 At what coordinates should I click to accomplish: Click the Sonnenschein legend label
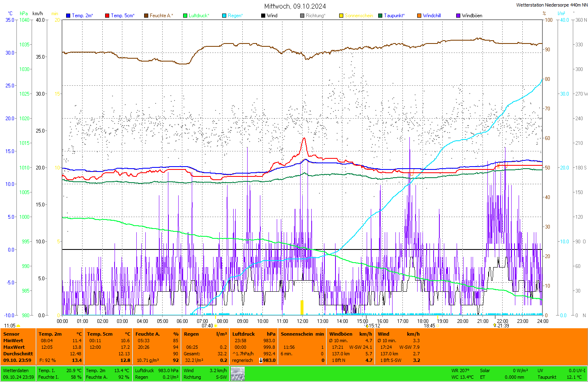pos(358,16)
